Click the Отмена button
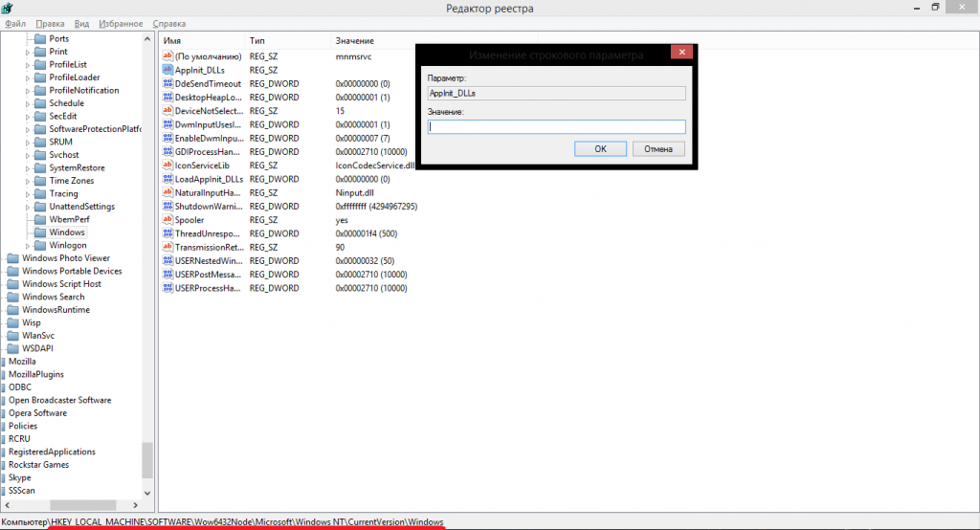 (x=657, y=149)
